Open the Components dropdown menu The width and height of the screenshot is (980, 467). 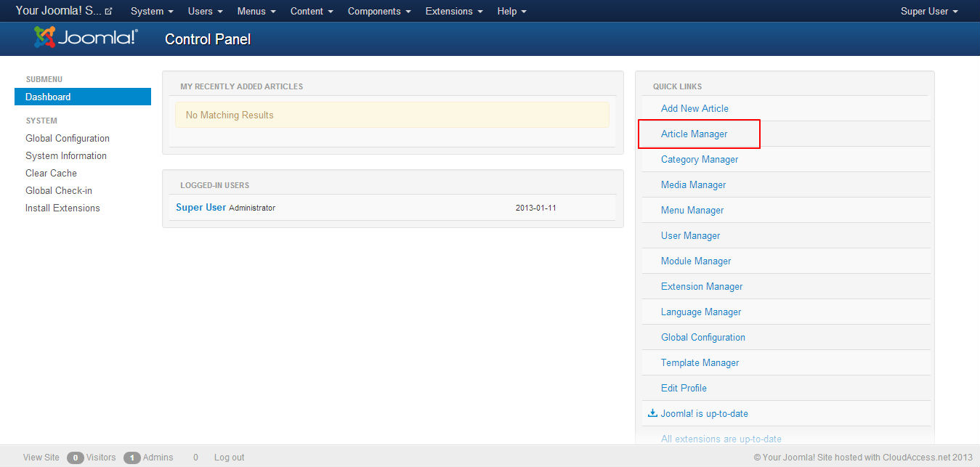coord(379,12)
